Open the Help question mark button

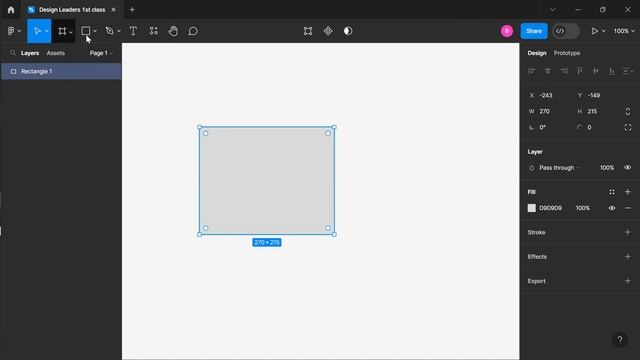tap(620, 340)
